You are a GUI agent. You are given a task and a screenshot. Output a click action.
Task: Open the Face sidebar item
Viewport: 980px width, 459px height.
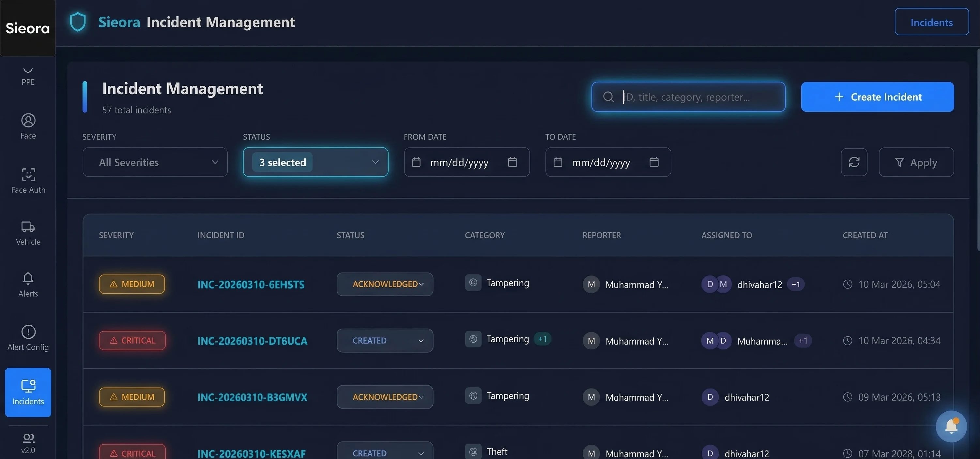click(x=28, y=126)
